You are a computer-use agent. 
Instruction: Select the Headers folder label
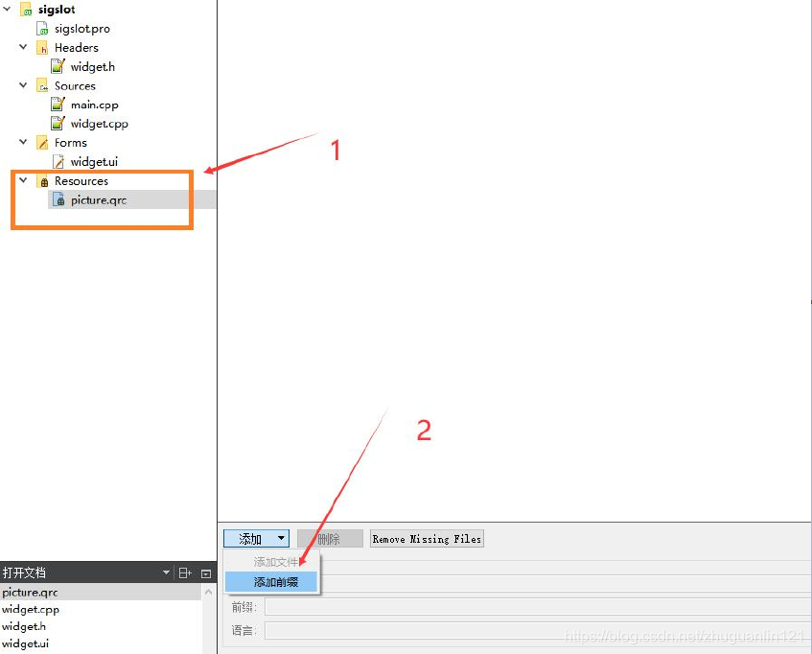point(77,48)
